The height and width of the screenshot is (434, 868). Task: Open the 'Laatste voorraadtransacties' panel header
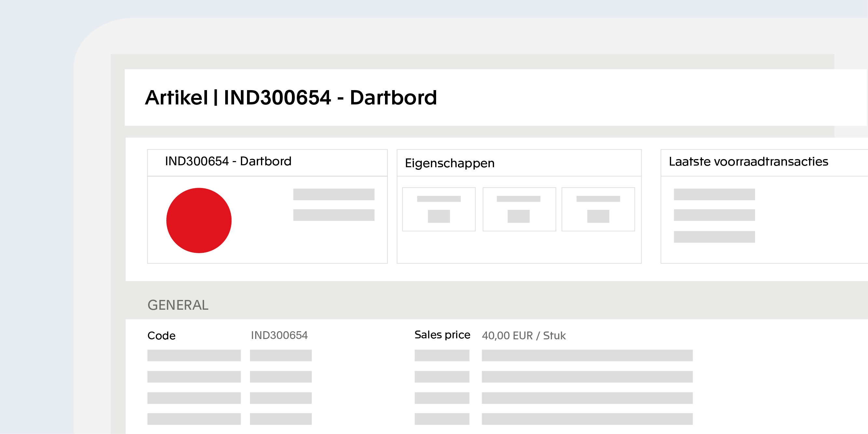(x=748, y=162)
